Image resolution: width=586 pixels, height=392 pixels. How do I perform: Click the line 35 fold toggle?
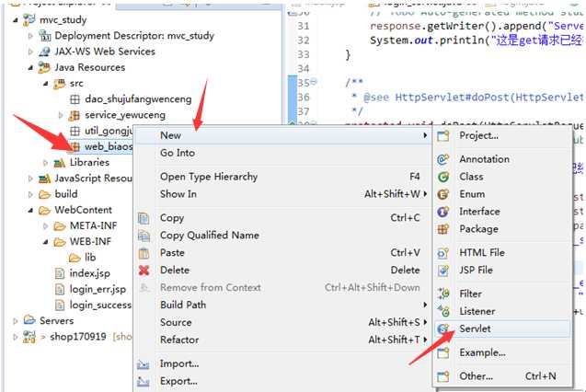pyautogui.click(x=314, y=81)
